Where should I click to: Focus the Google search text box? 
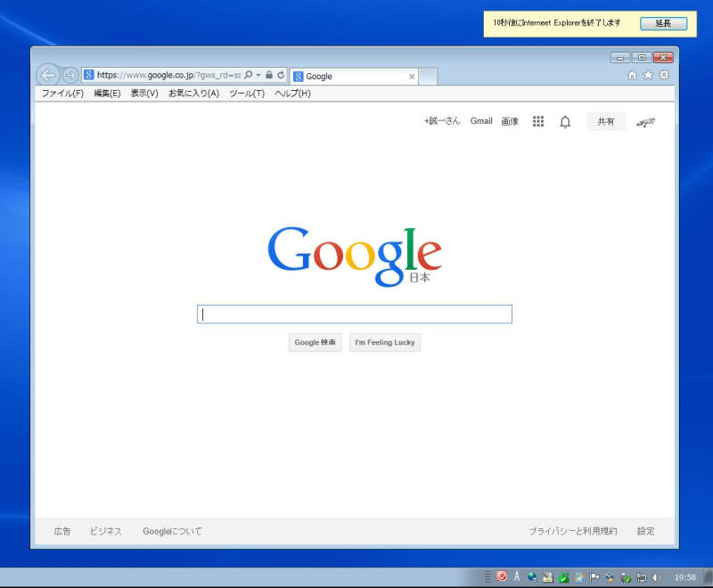[354, 314]
